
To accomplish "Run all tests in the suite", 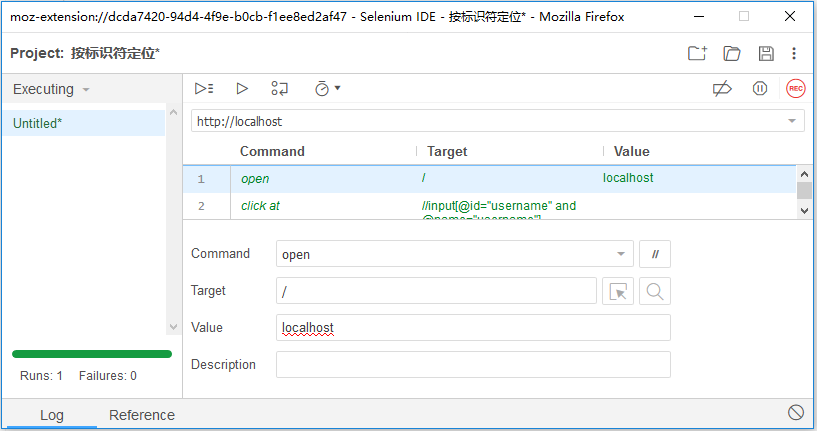I will 204,89.
